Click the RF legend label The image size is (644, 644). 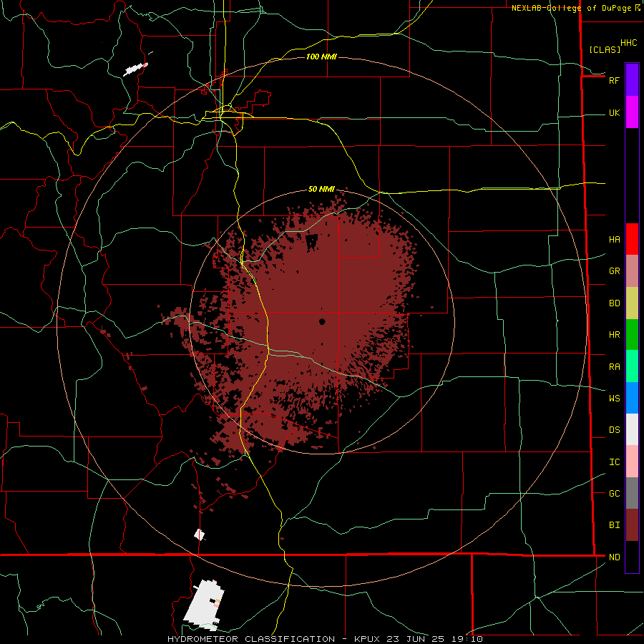pos(614,80)
